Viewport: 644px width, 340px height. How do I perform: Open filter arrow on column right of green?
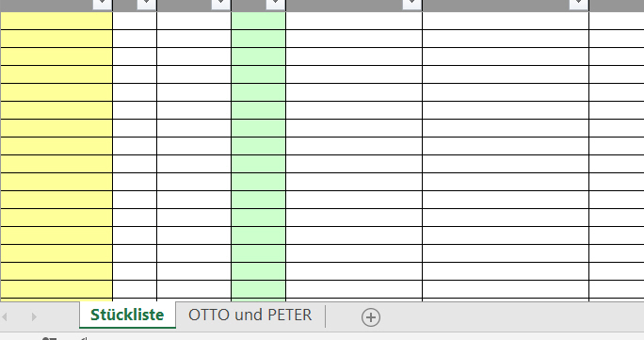(412, 4)
